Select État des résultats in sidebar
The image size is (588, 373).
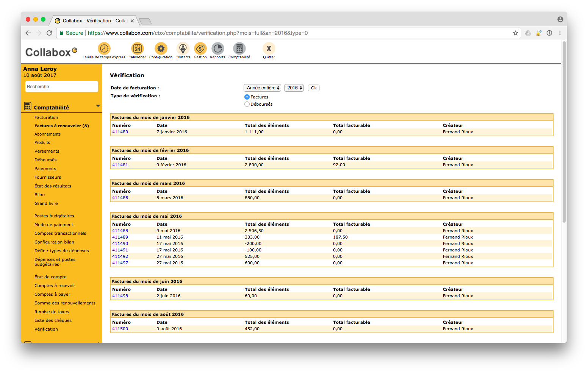point(53,186)
